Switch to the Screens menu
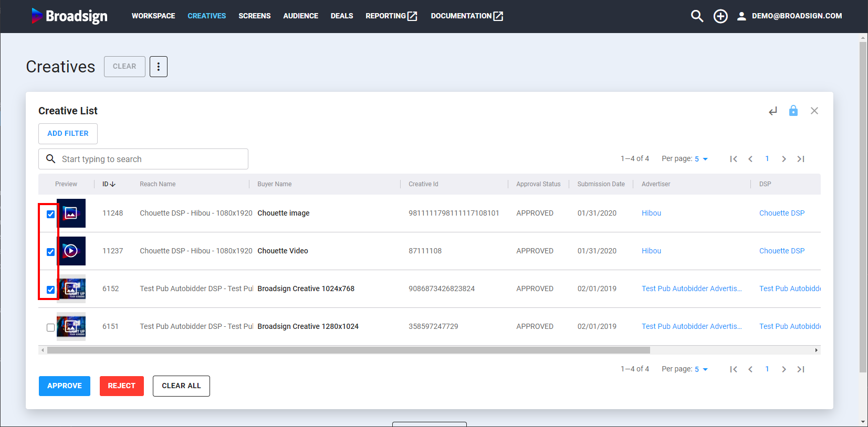 pyautogui.click(x=254, y=16)
